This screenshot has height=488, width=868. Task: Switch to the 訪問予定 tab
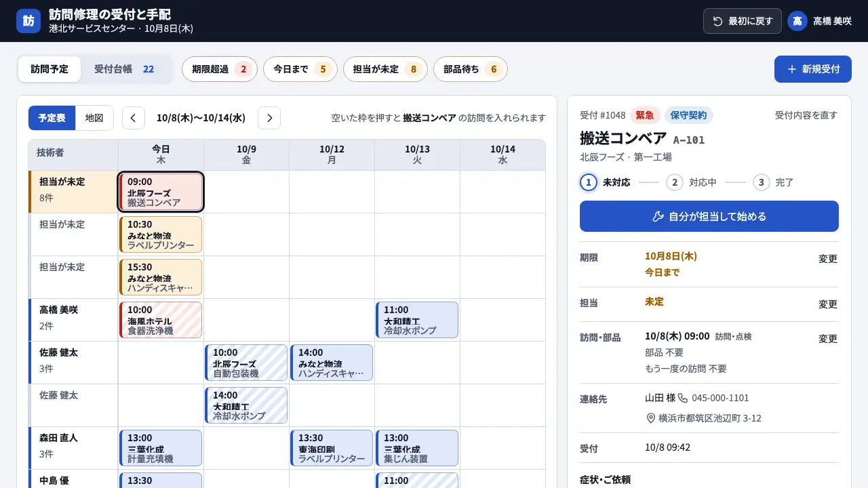pos(50,69)
